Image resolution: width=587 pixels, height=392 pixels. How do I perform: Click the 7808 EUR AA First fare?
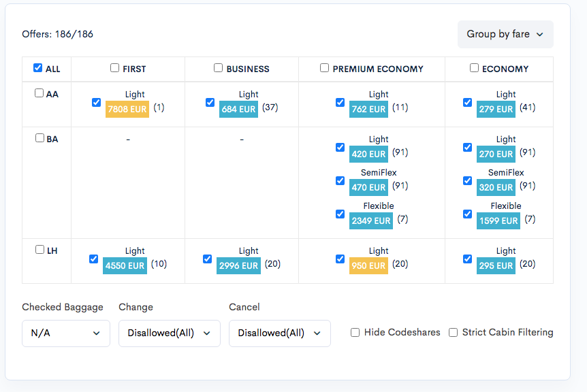(127, 109)
